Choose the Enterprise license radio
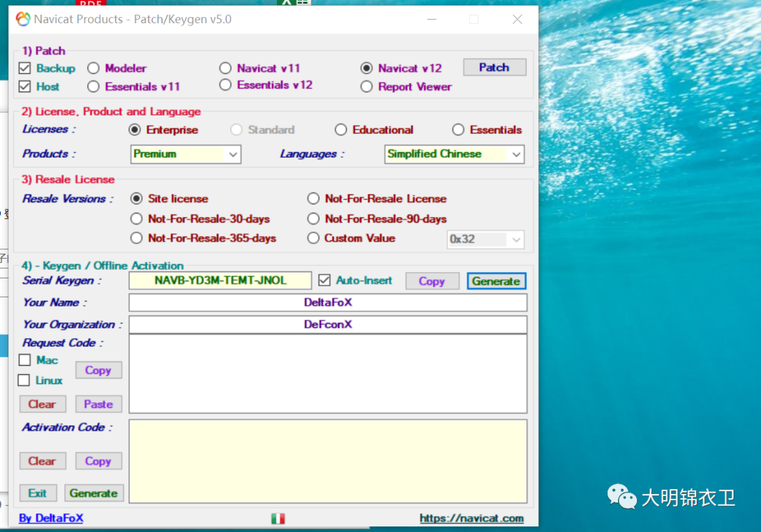 (x=135, y=130)
